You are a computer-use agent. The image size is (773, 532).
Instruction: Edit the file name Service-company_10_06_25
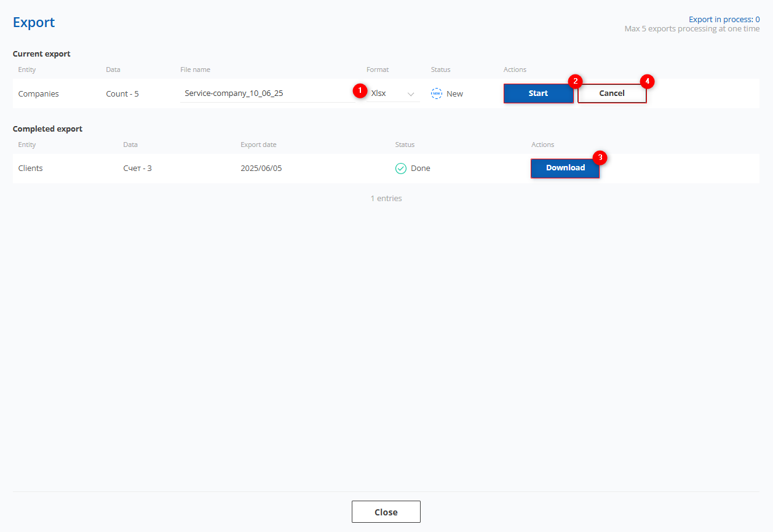tap(271, 93)
